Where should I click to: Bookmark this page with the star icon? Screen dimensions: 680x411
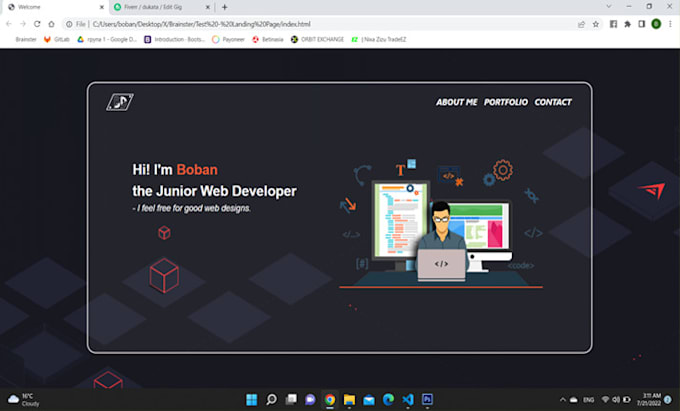(x=596, y=24)
